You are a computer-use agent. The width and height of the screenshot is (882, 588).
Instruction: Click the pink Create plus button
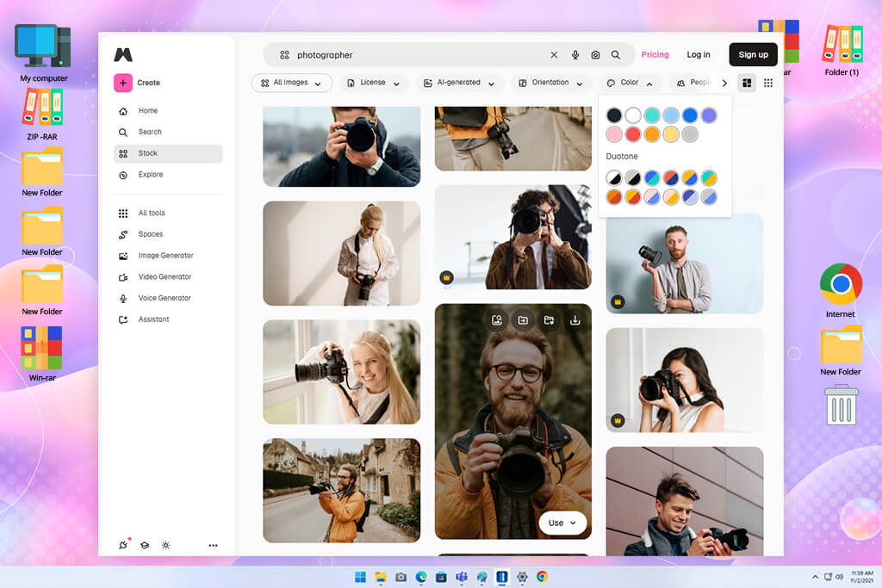[x=123, y=83]
